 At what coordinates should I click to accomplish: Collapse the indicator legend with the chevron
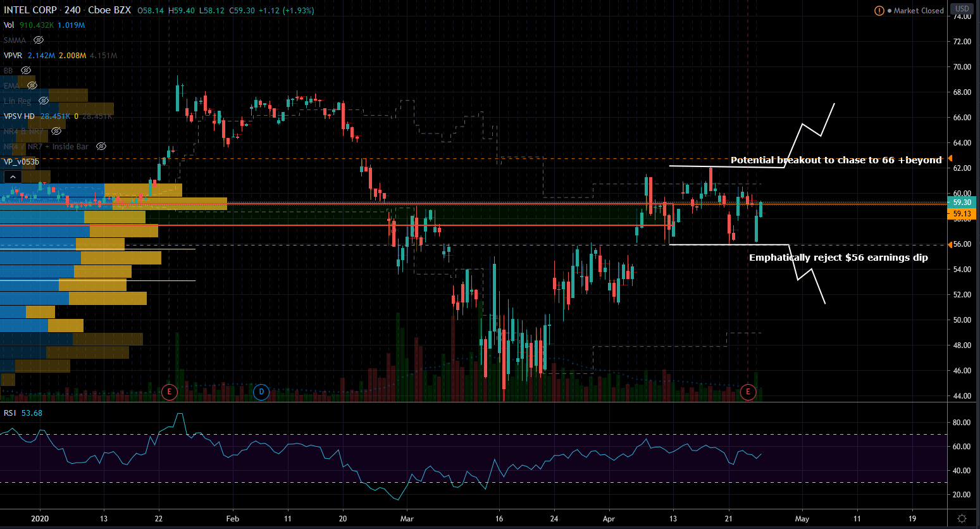pos(12,177)
